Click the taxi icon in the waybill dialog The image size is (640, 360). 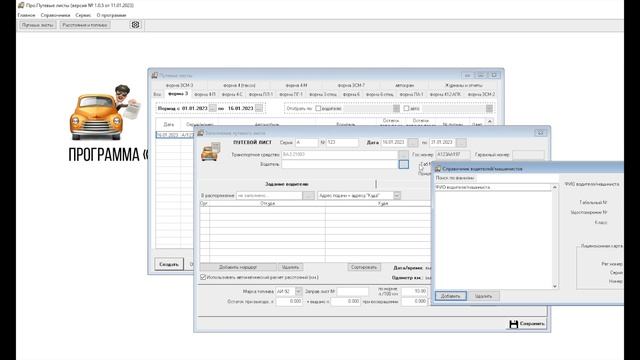point(211,151)
